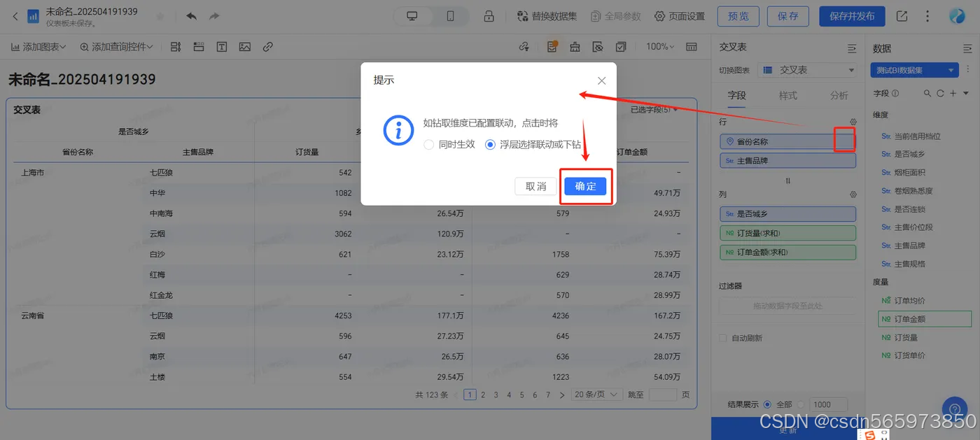The image size is (980, 440).
Task: Refresh the field list with the circular arrow
Action: tap(941, 93)
